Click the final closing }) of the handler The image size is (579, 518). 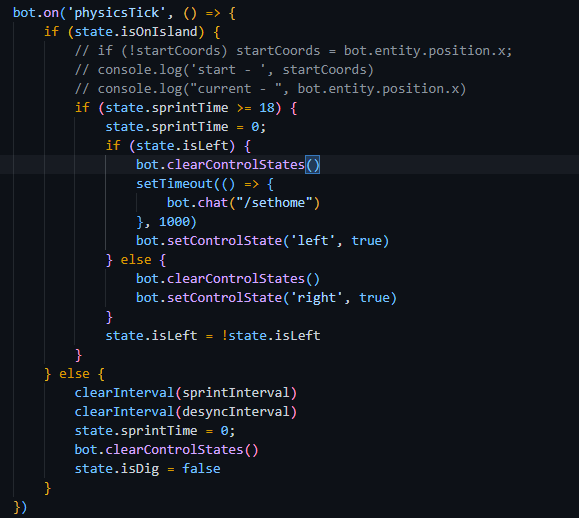point(20,507)
